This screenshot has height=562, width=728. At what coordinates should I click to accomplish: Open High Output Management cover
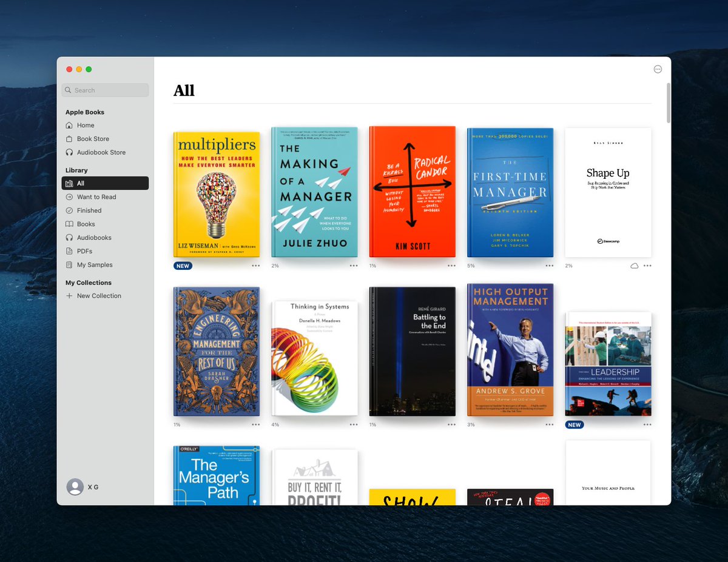(x=510, y=350)
